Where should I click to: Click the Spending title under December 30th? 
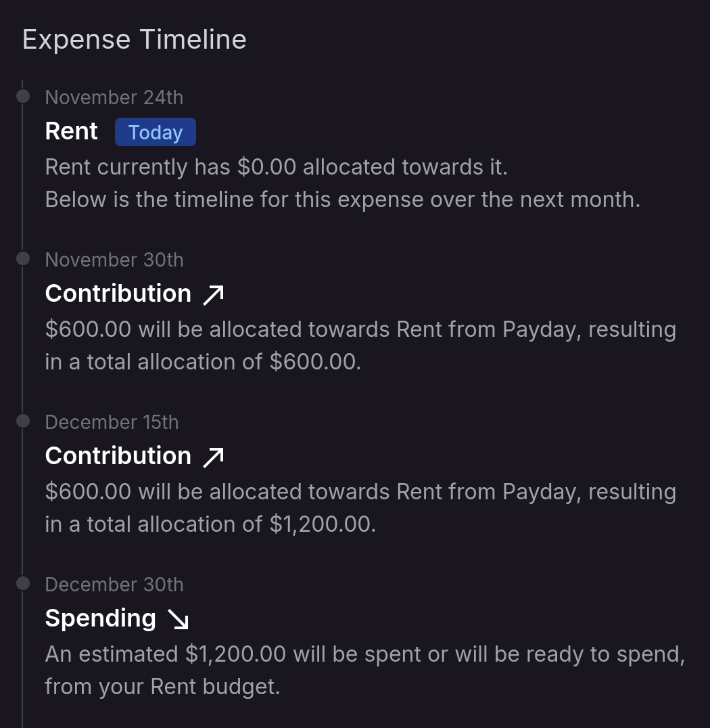(x=100, y=618)
